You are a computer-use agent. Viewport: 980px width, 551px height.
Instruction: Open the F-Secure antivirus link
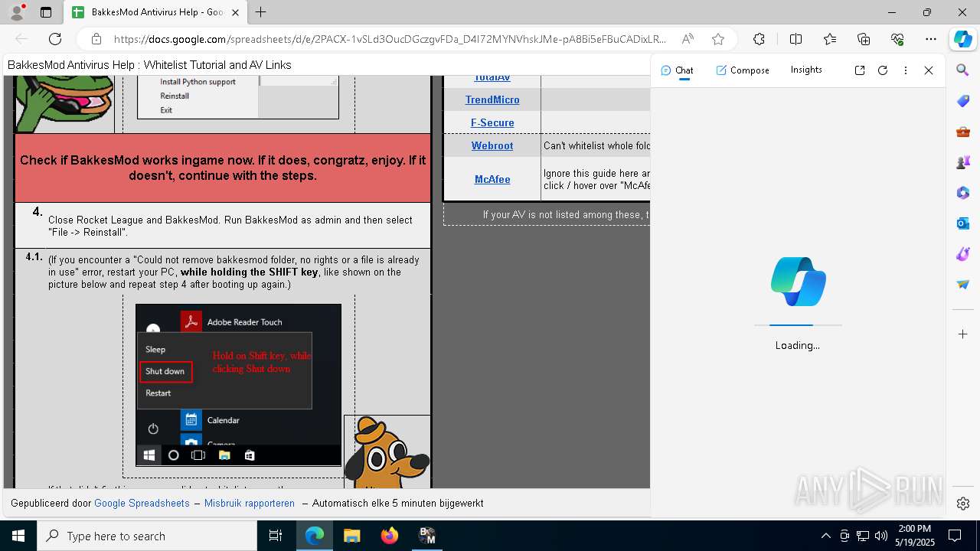(492, 122)
